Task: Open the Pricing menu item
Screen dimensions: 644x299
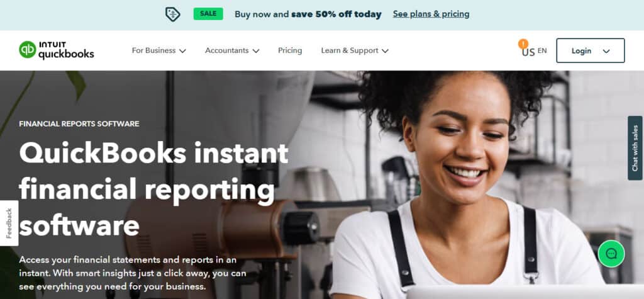Action: click(x=290, y=50)
